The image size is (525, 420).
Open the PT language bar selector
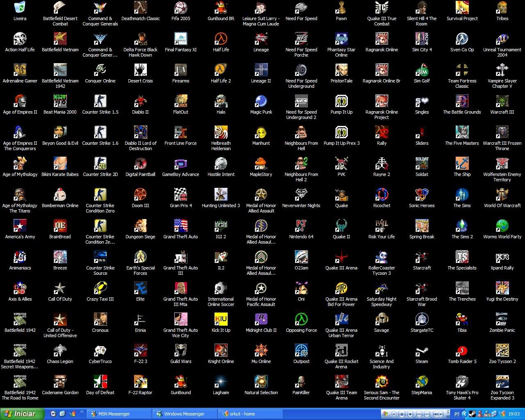(457, 414)
